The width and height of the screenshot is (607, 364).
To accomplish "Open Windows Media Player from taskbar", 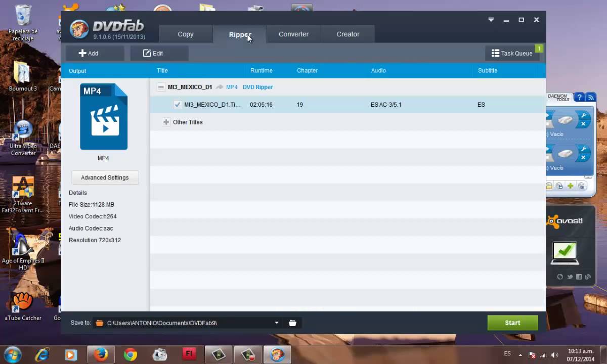I will tap(71, 354).
